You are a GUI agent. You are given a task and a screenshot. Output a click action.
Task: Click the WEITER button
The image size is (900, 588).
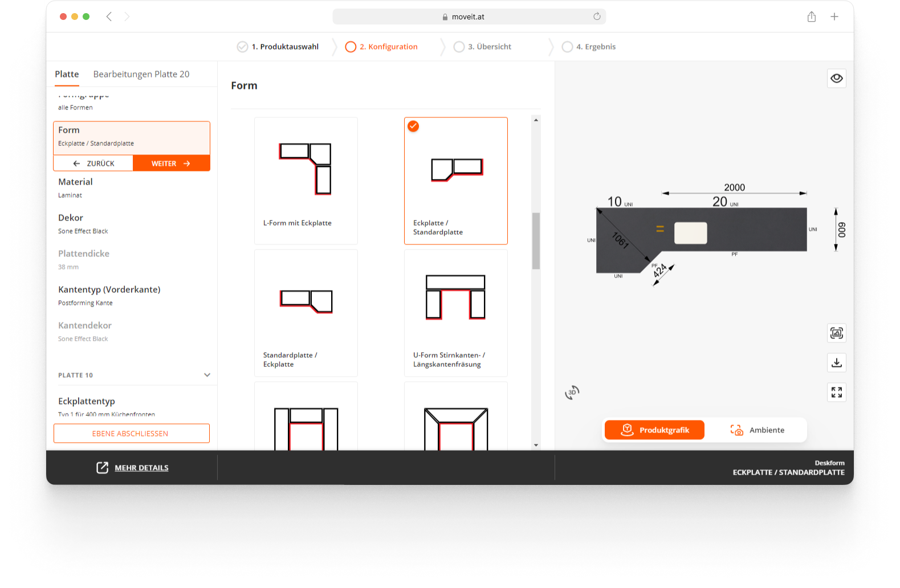(x=172, y=164)
